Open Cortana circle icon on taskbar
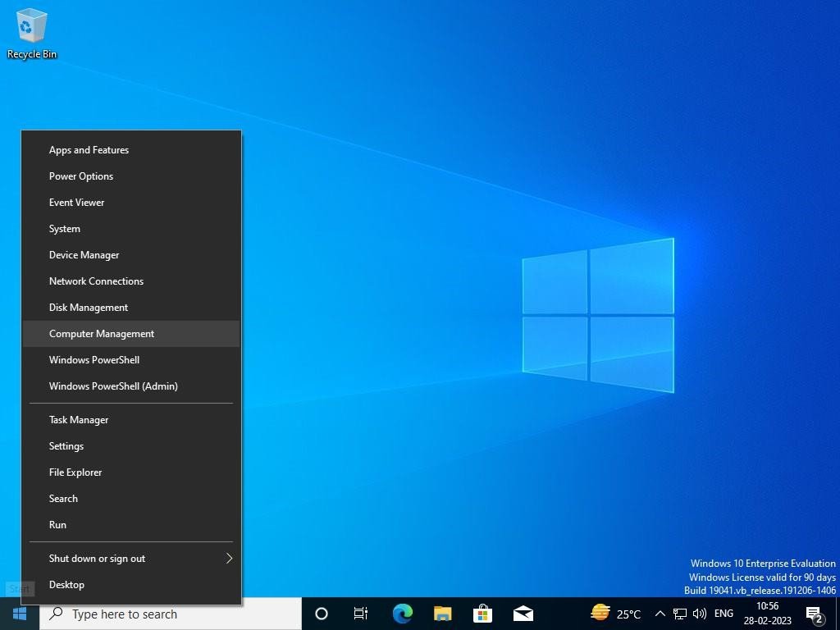 [x=322, y=614]
